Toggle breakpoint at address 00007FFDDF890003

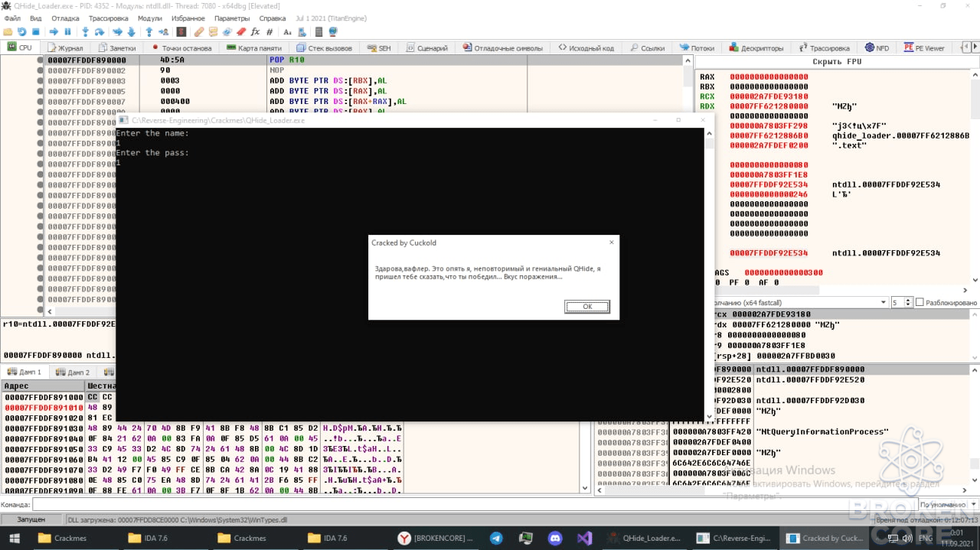40,80
